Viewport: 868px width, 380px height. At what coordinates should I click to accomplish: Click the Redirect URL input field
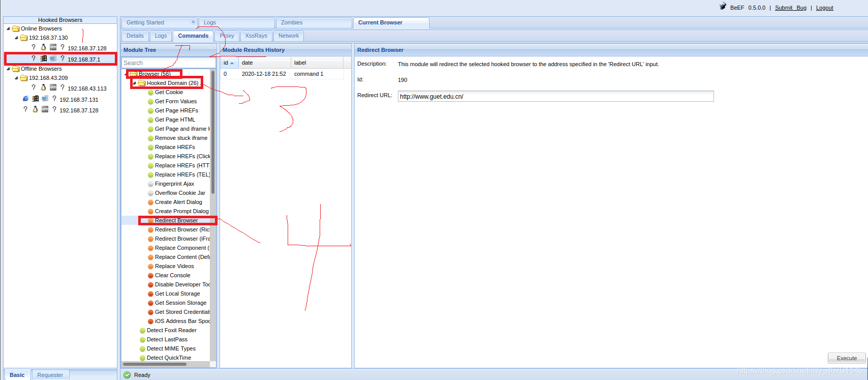click(555, 96)
